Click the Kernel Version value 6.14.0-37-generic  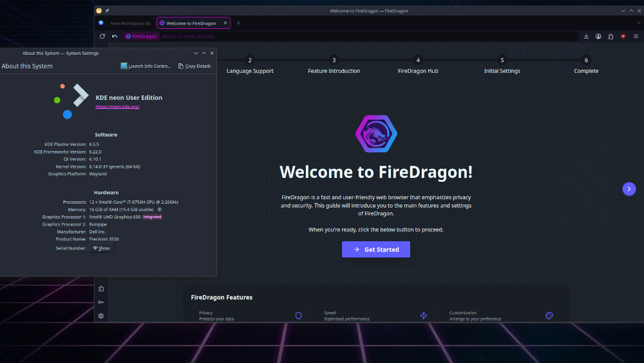(x=115, y=166)
